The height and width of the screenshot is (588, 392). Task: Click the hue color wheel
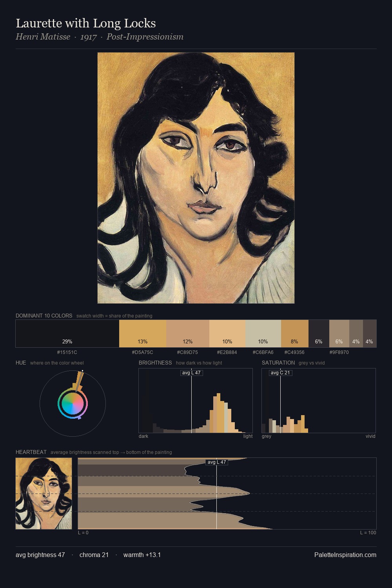[x=73, y=403]
